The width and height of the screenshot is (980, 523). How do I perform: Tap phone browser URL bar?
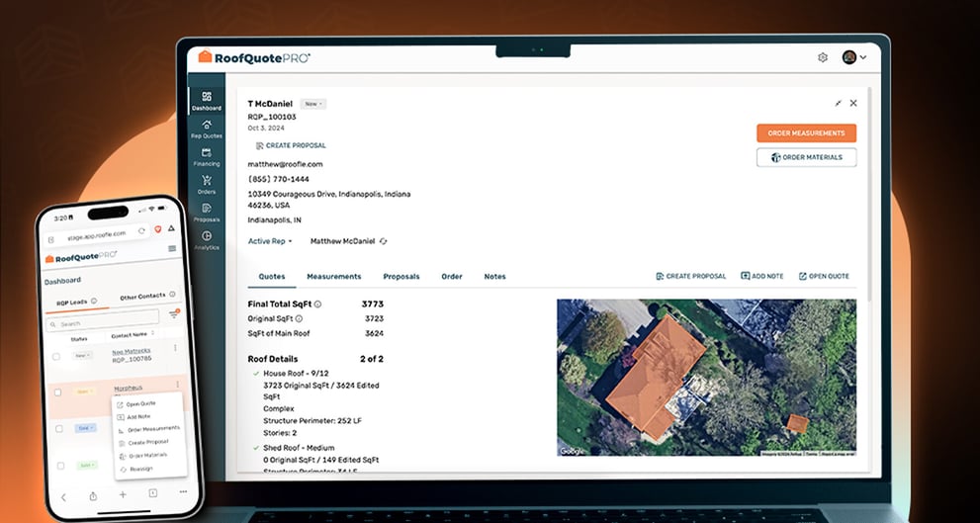(x=96, y=235)
